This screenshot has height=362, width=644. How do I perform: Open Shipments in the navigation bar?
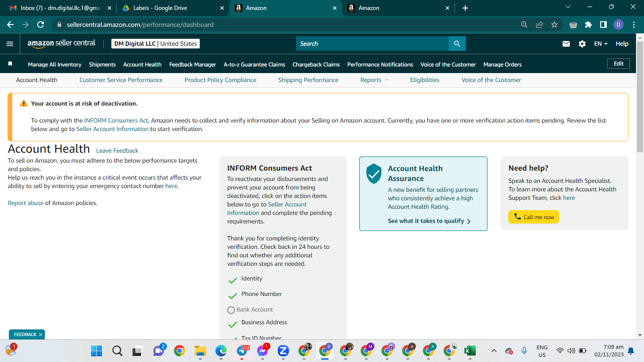pyautogui.click(x=102, y=65)
